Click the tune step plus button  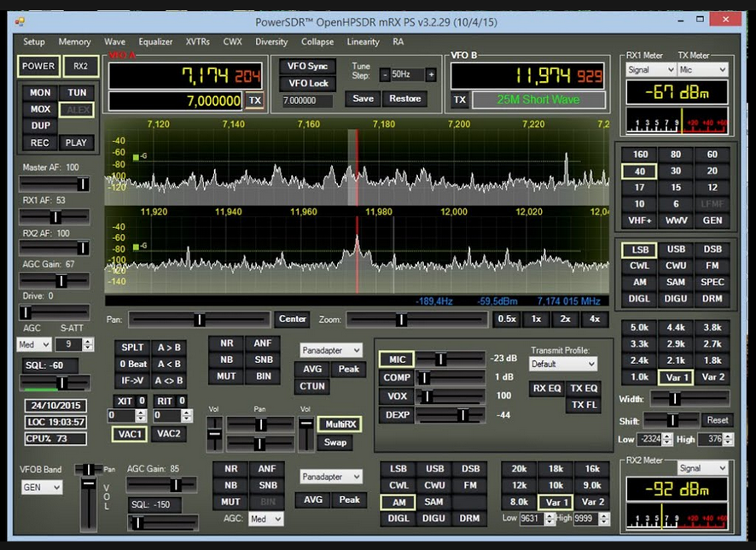[x=431, y=75]
